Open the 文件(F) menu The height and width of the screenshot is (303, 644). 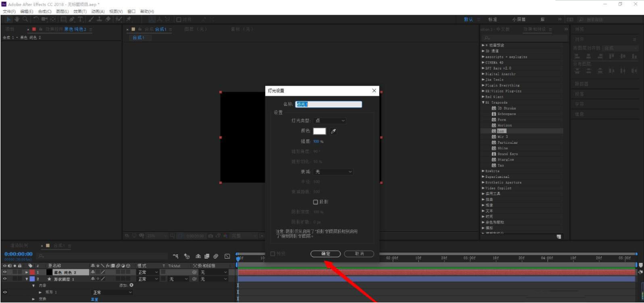[x=10, y=11]
